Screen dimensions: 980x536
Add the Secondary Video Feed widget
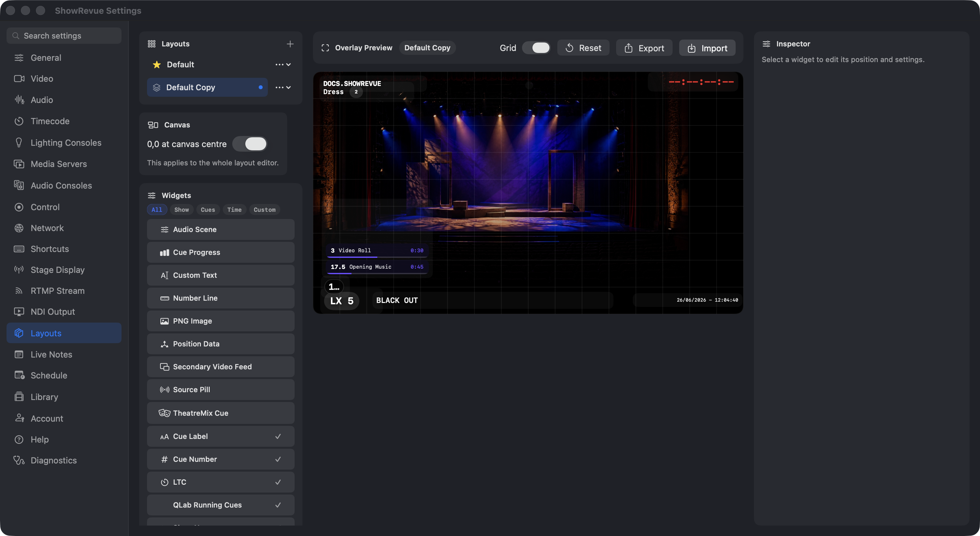[220, 366]
